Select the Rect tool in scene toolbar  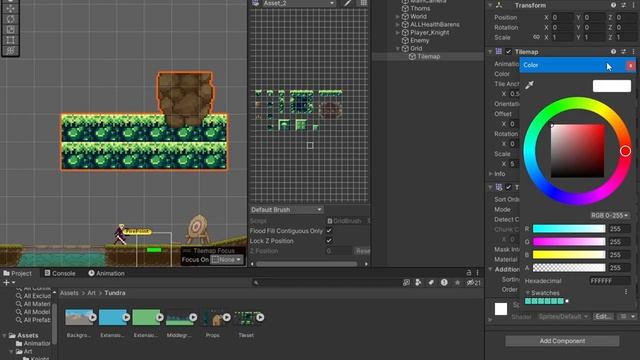[x=10, y=40]
